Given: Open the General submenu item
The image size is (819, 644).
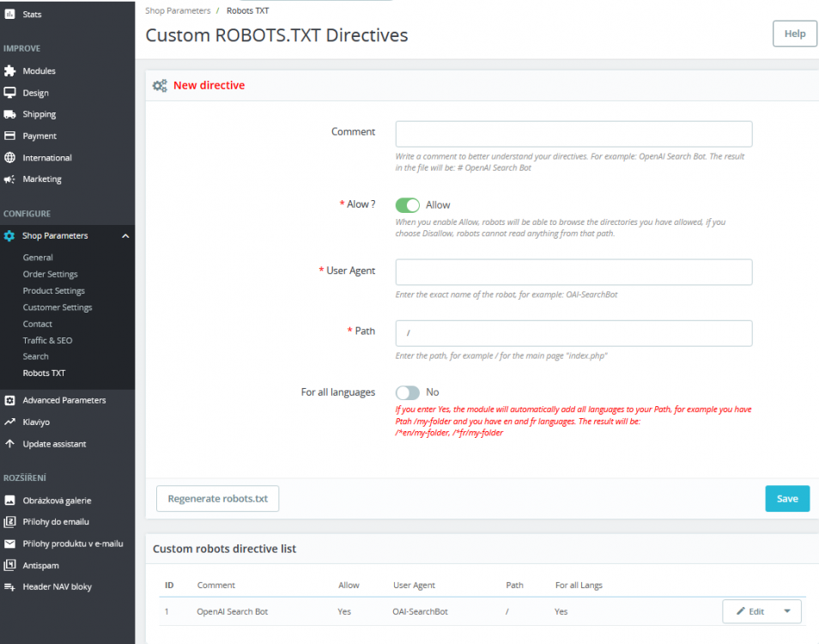Looking at the screenshot, I should (38, 258).
